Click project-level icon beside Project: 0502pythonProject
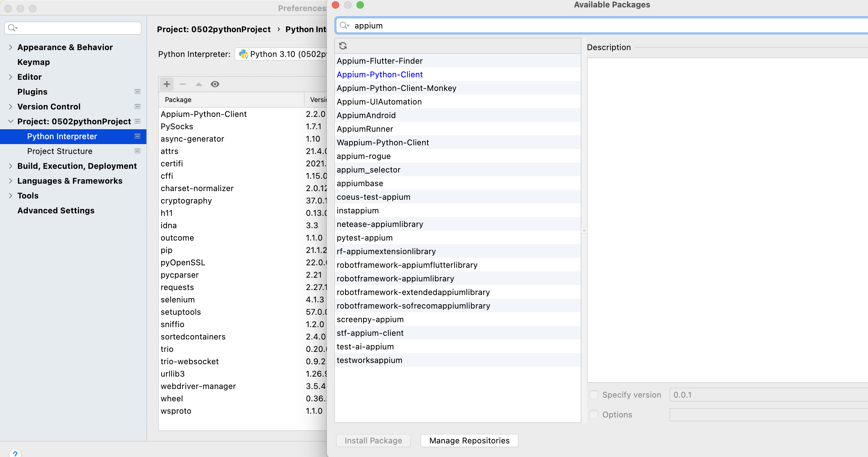 (x=137, y=122)
